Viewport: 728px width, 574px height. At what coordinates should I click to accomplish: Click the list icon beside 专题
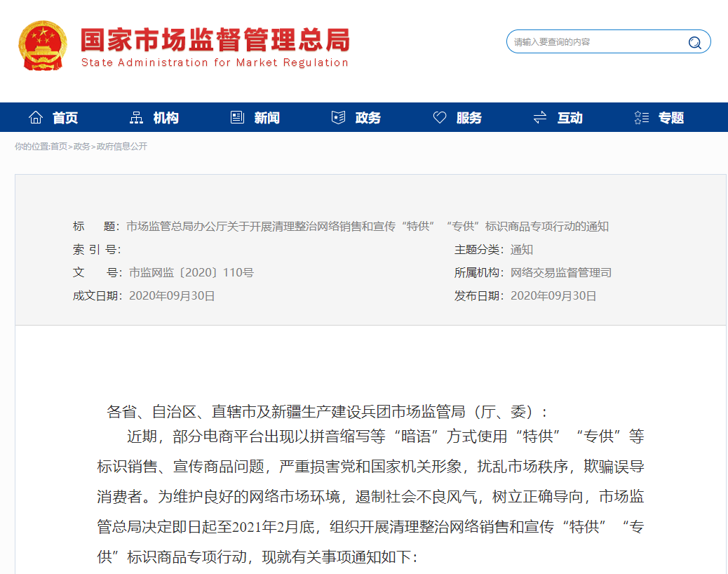641,118
